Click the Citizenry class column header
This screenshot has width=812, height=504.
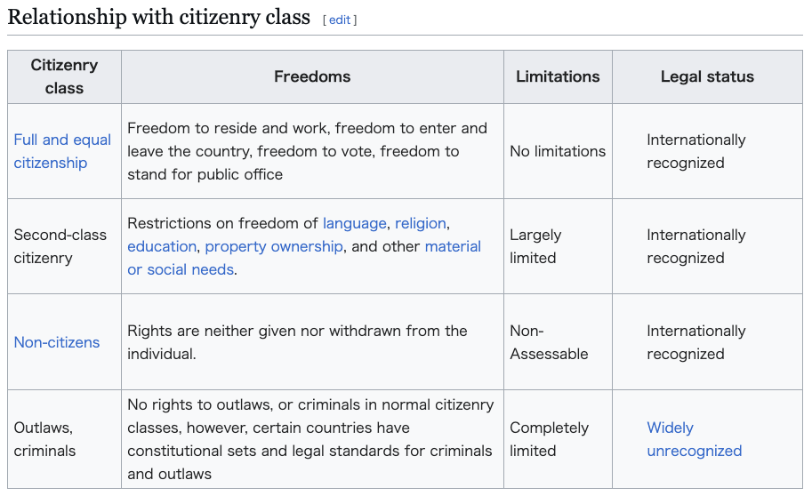(64, 76)
